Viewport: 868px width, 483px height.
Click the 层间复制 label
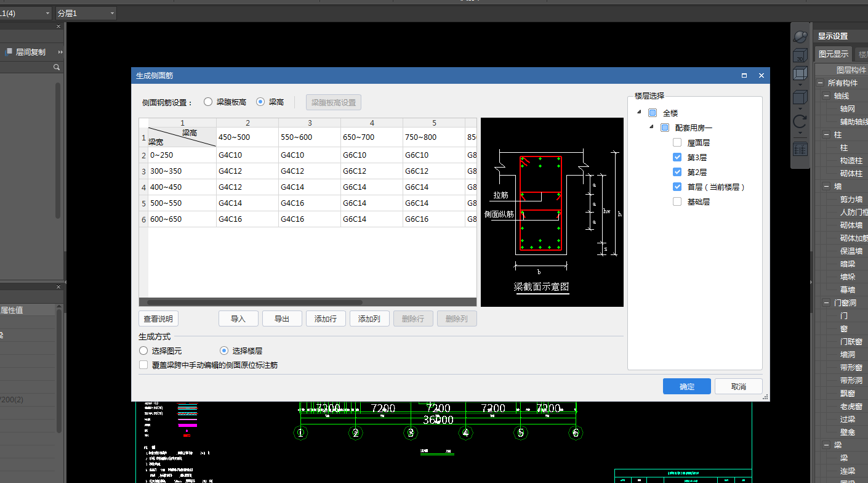(x=31, y=52)
